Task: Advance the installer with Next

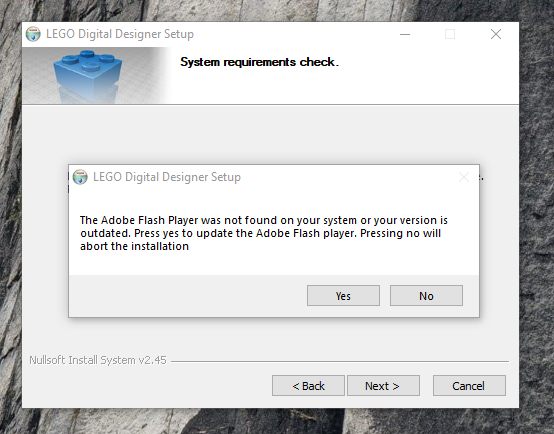Action: coord(383,386)
